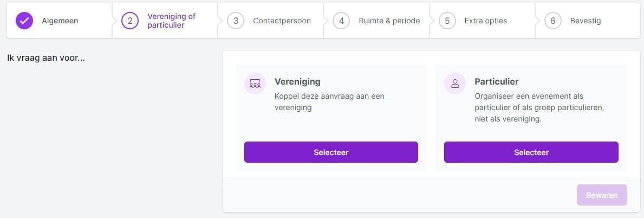The width and height of the screenshot is (644, 218).
Task: Click the step 5 number circle
Action: coord(447,21)
